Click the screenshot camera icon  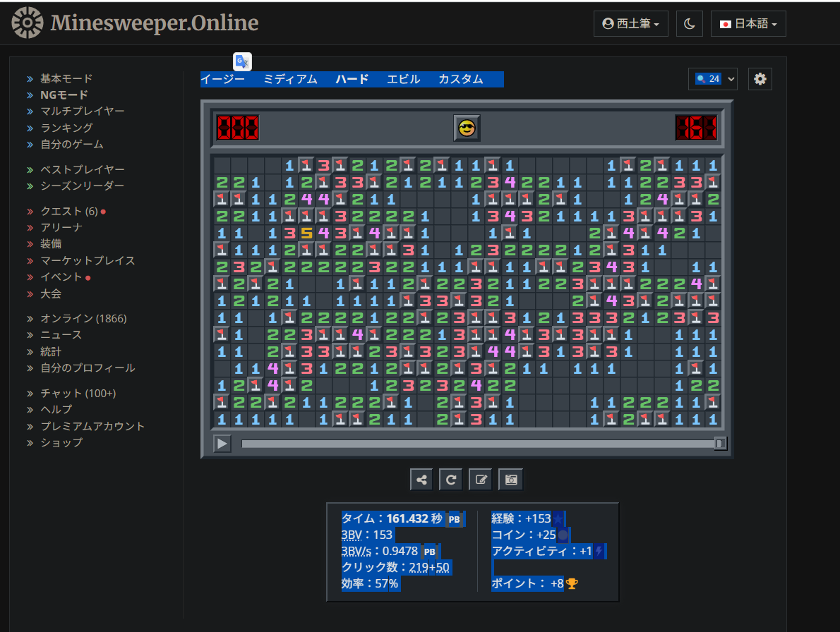coord(510,480)
